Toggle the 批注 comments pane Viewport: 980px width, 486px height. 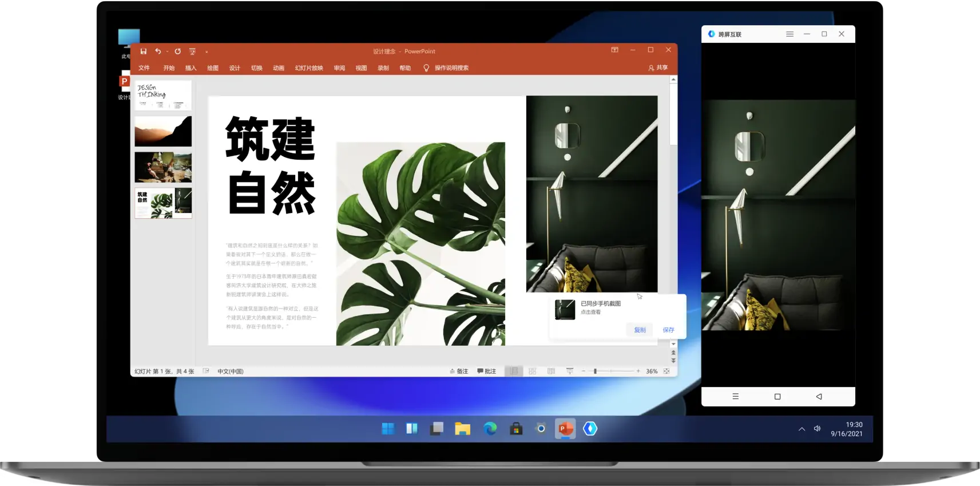pos(486,372)
